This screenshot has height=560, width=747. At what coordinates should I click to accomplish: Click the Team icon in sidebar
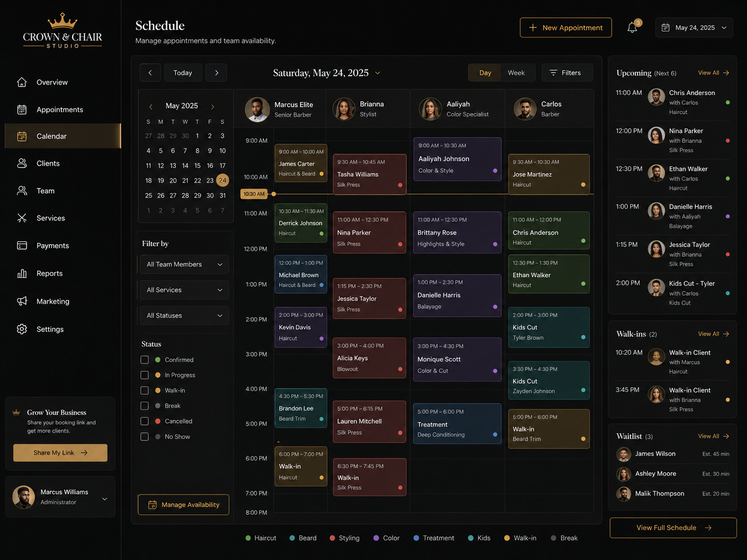click(x=22, y=191)
